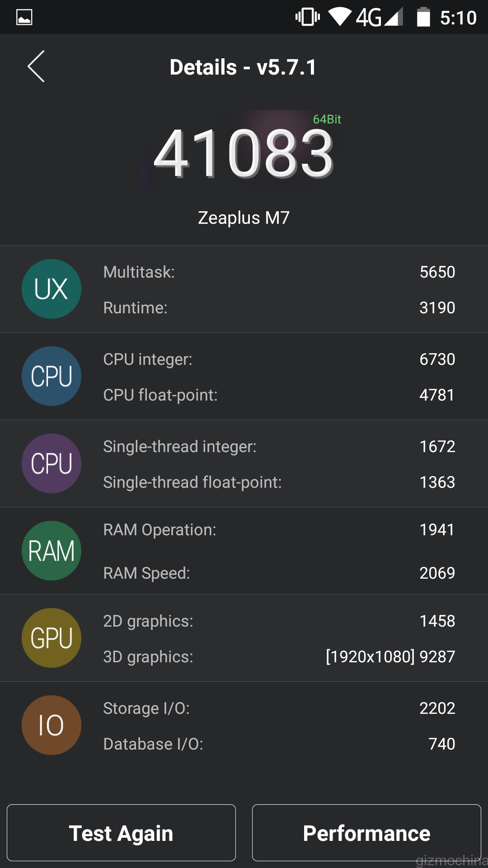This screenshot has width=488, height=868.
Task: Tap the teal UX category icon
Action: (52, 289)
